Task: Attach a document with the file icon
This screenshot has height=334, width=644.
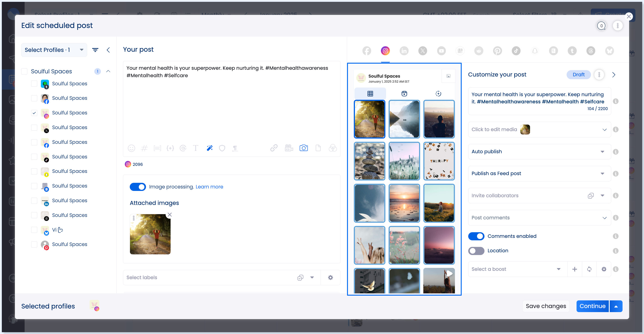Action: click(318, 148)
